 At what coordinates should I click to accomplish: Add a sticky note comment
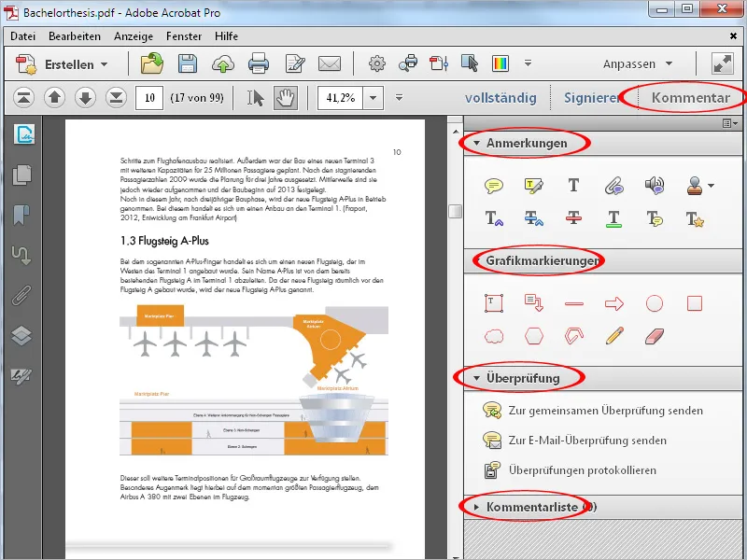(494, 185)
